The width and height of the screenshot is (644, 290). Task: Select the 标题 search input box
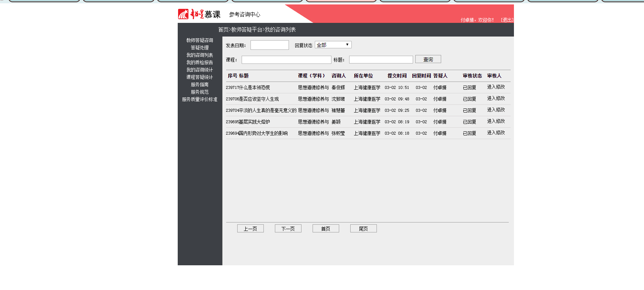click(x=381, y=60)
